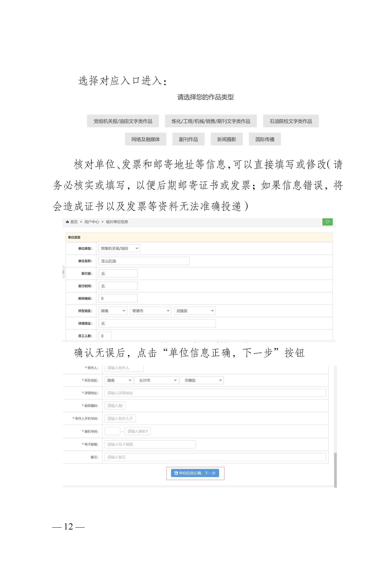Focus the 收件人手机号码 field

click(120, 418)
